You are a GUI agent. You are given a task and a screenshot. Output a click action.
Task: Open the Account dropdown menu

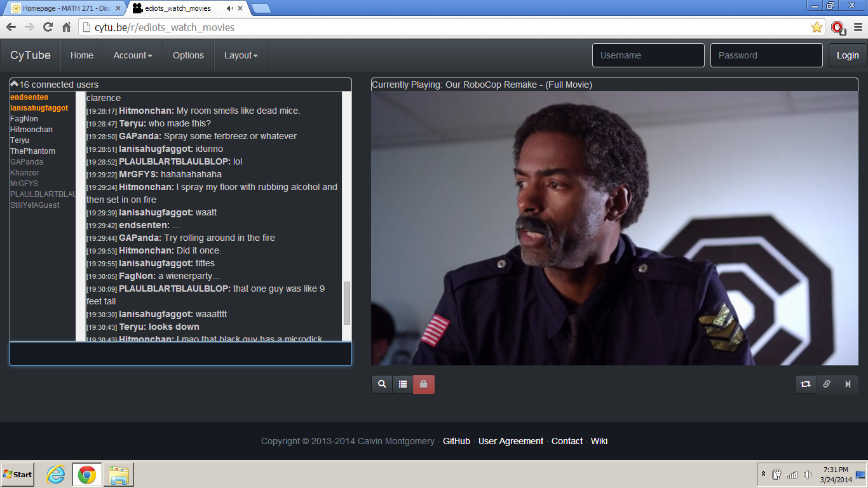133,55
